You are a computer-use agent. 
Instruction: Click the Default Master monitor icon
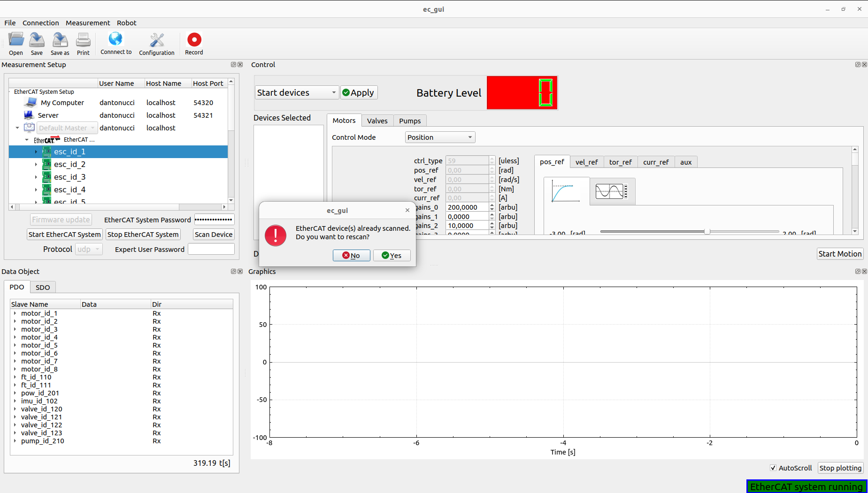point(30,128)
